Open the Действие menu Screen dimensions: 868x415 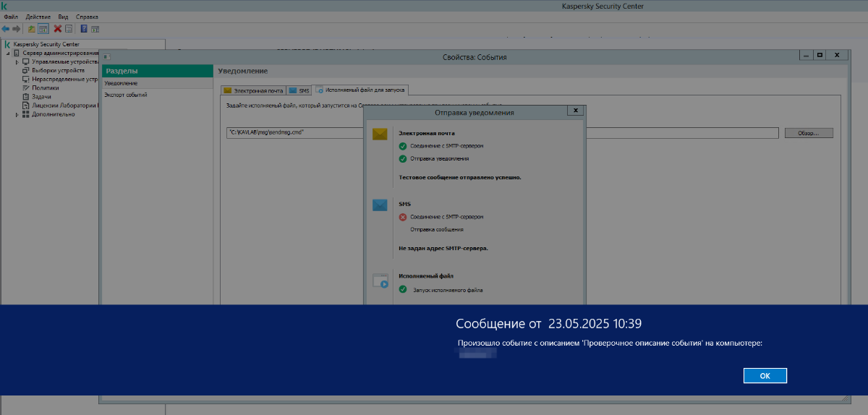pyautogui.click(x=38, y=17)
